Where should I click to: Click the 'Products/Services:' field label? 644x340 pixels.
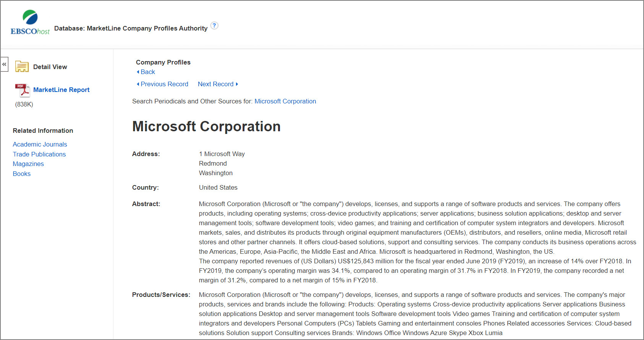coord(161,295)
